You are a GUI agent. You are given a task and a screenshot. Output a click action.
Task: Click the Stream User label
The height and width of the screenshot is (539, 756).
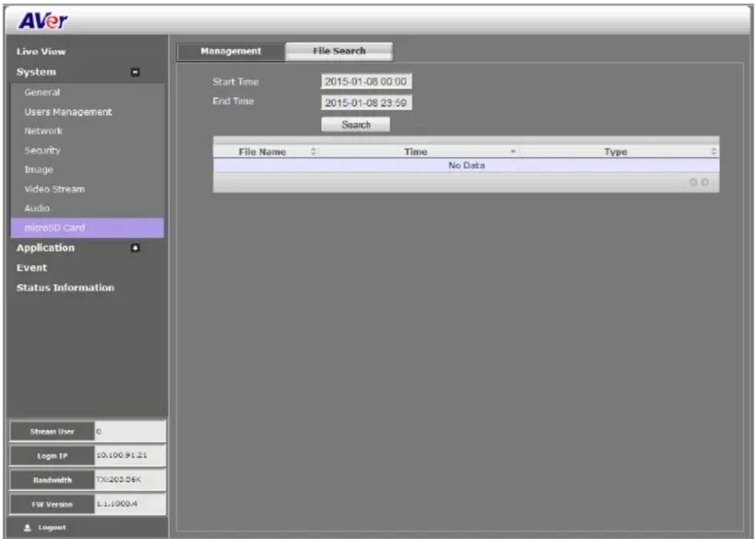click(x=53, y=430)
